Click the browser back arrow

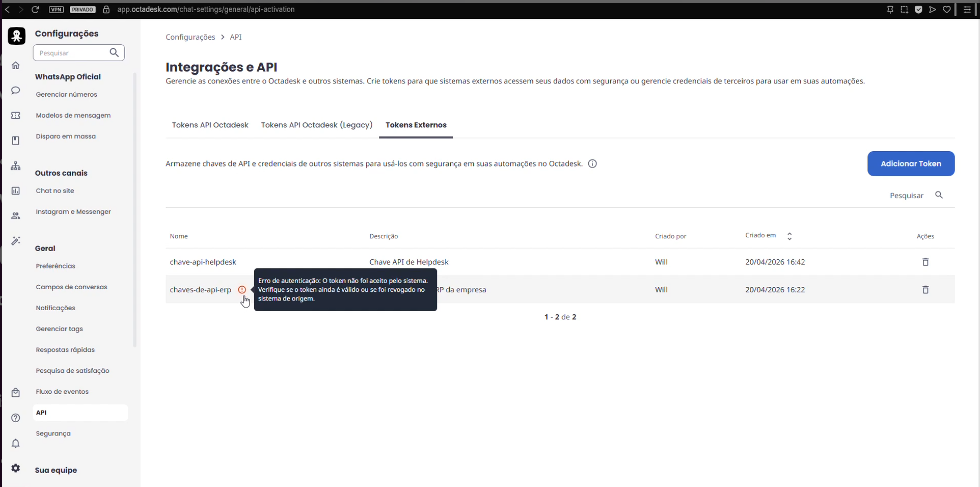(6, 9)
